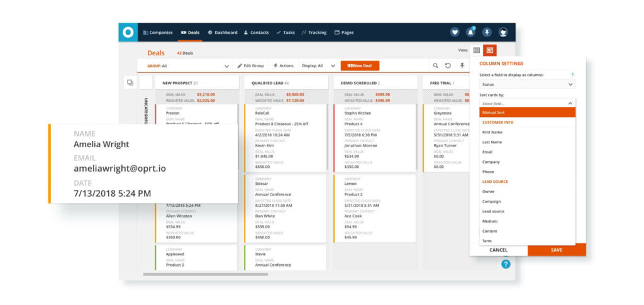Select Lead source sort option
644x305 pixels.
click(528, 211)
